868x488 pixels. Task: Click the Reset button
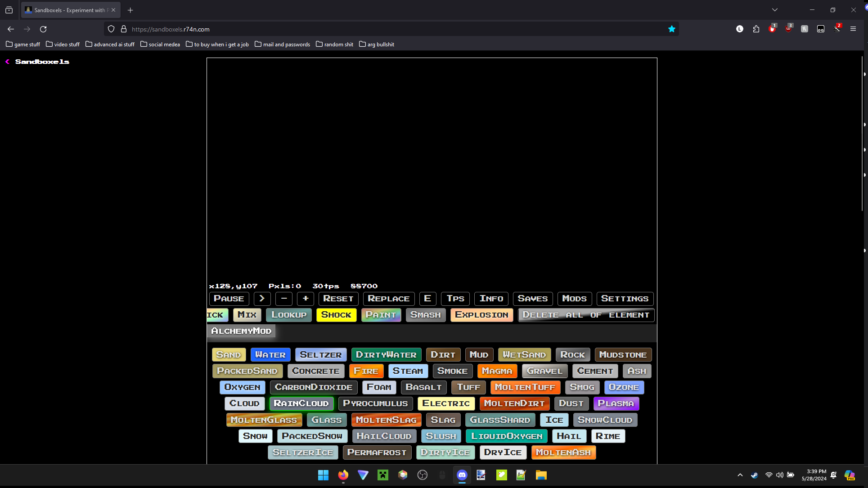338,299
